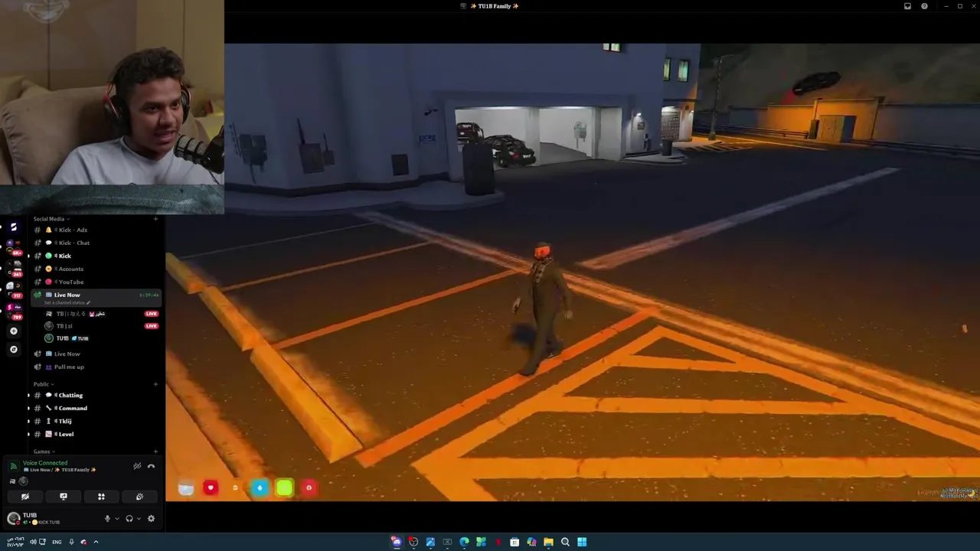Switch ENG input language in tray
This screenshot has width=980, height=551.
click(57, 542)
